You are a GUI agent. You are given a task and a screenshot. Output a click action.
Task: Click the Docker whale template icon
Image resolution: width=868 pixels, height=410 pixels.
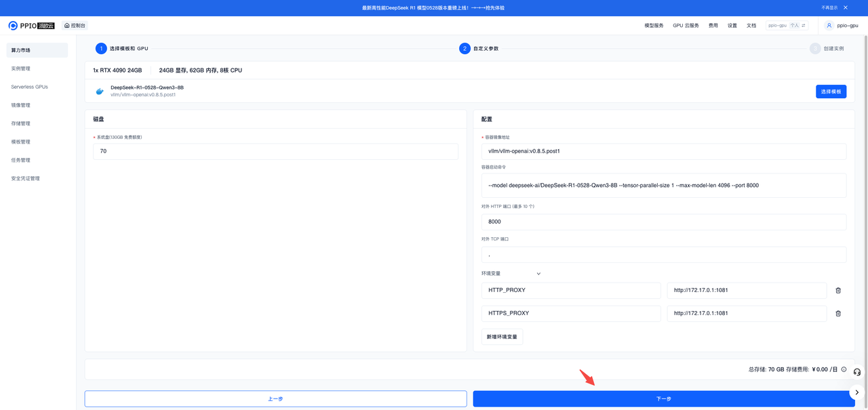coord(100,91)
